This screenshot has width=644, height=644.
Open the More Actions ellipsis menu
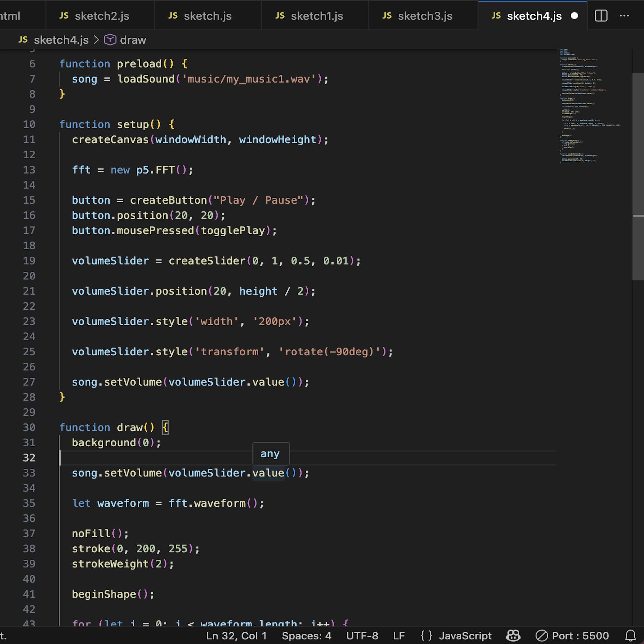click(624, 16)
